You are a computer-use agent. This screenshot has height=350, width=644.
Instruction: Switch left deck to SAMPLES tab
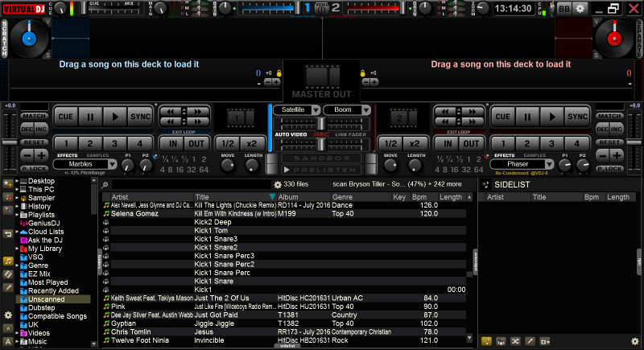(x=97, y=155)
